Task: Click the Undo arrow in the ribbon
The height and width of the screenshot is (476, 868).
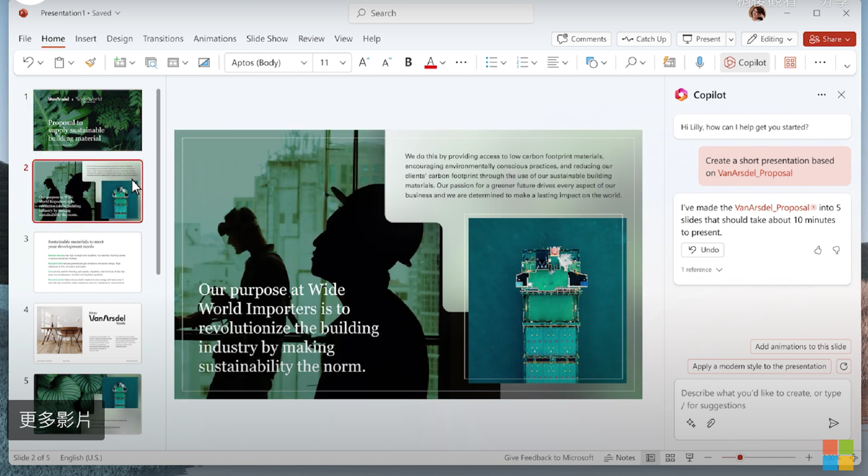Action: pyautogui.click(x=28, y=62)
